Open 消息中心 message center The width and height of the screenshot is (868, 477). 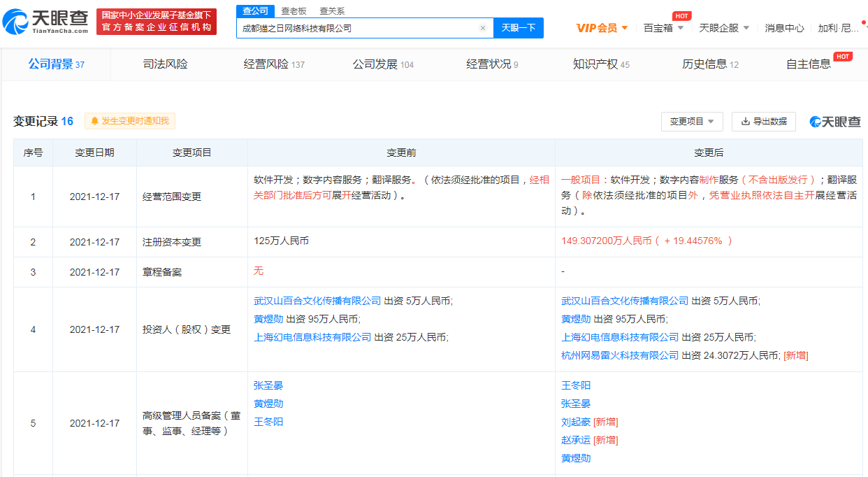pyautogui.click(x=784, y=28)
